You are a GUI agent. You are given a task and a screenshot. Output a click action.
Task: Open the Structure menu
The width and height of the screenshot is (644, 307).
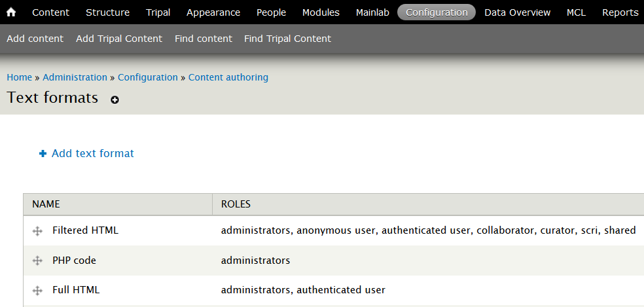(107, 12)
